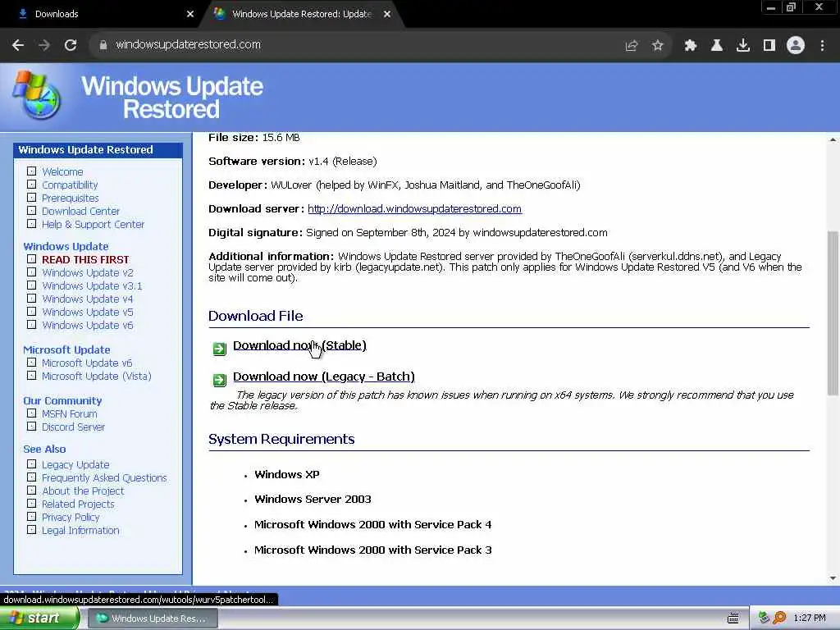840x630 pixels.
Task: Open the Welcome sidebar link
Action: click(62, 172)
